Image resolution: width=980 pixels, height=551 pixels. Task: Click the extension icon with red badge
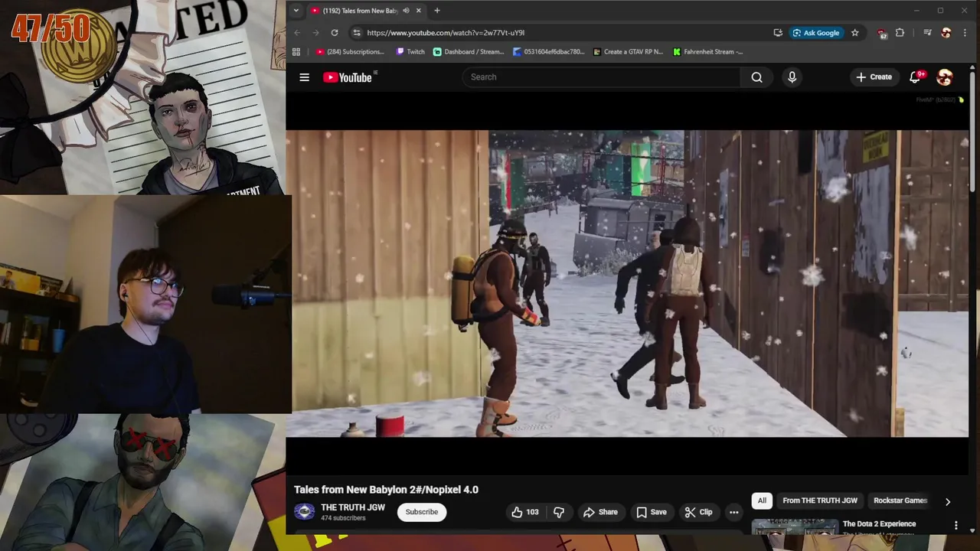(882, 33)
